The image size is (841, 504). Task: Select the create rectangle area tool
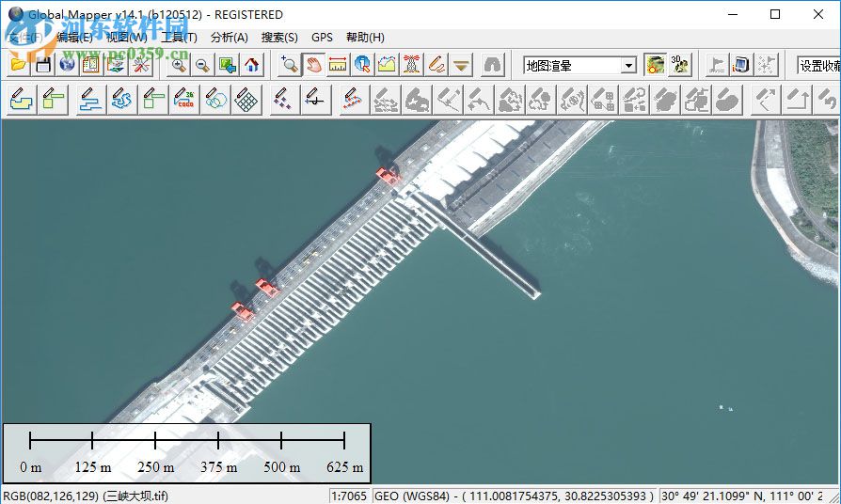(53, 99)
